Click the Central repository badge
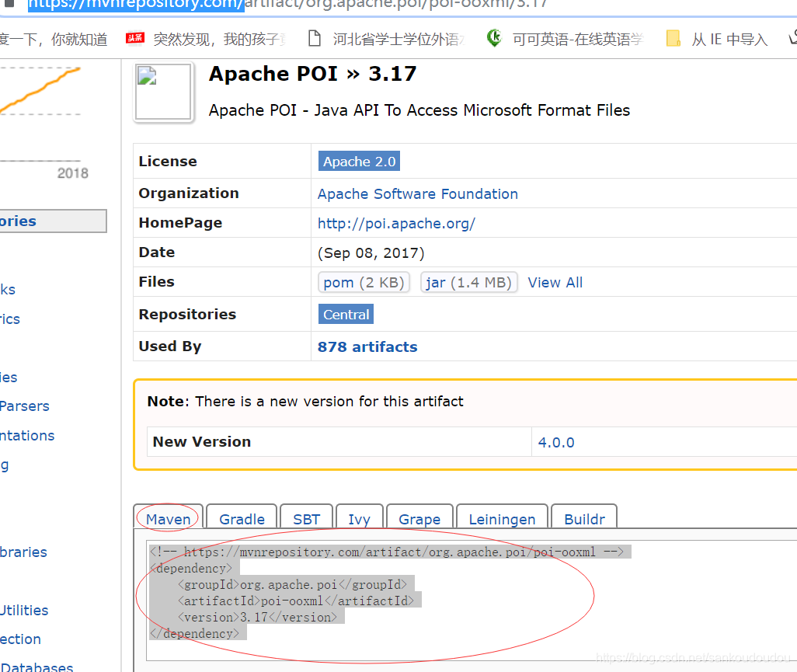Viewport: 797px width, 672px height. pos(346,314)
